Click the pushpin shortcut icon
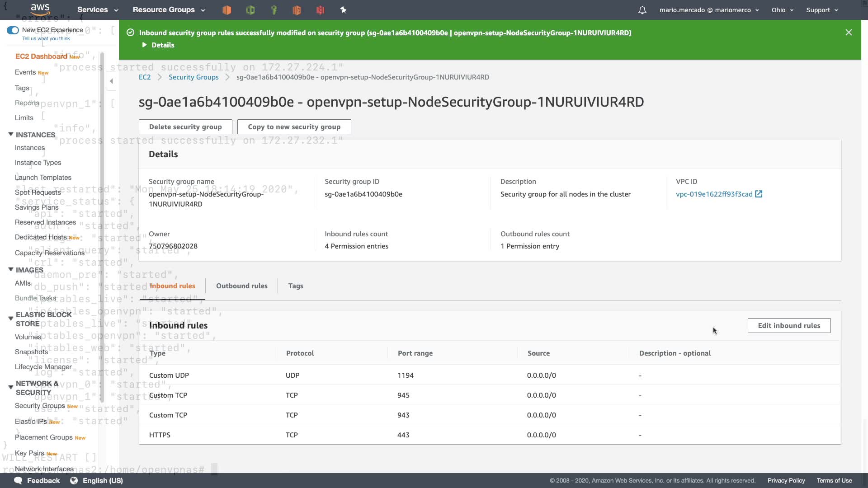The image size is (868, 488). [343, 10]
